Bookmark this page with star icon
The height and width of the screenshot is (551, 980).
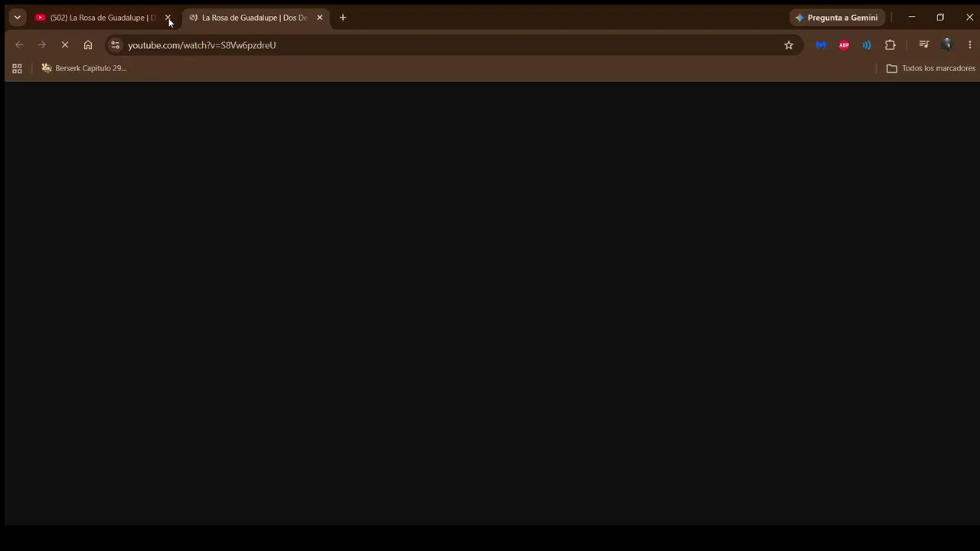[789, 45]
